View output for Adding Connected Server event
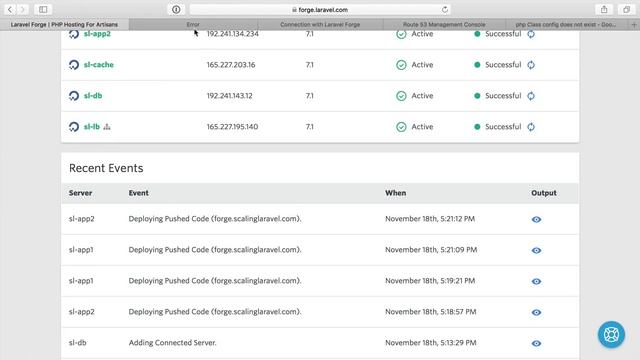Viewport: 640px width, 360px height. [536, 343]
